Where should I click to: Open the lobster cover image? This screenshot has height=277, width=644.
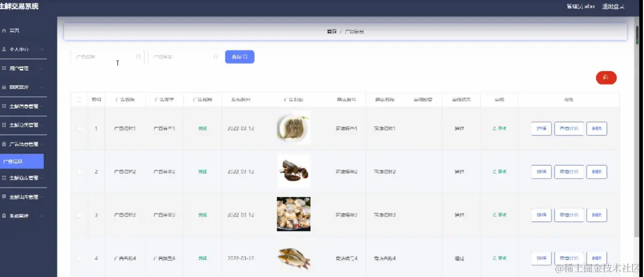coord(293,172)
